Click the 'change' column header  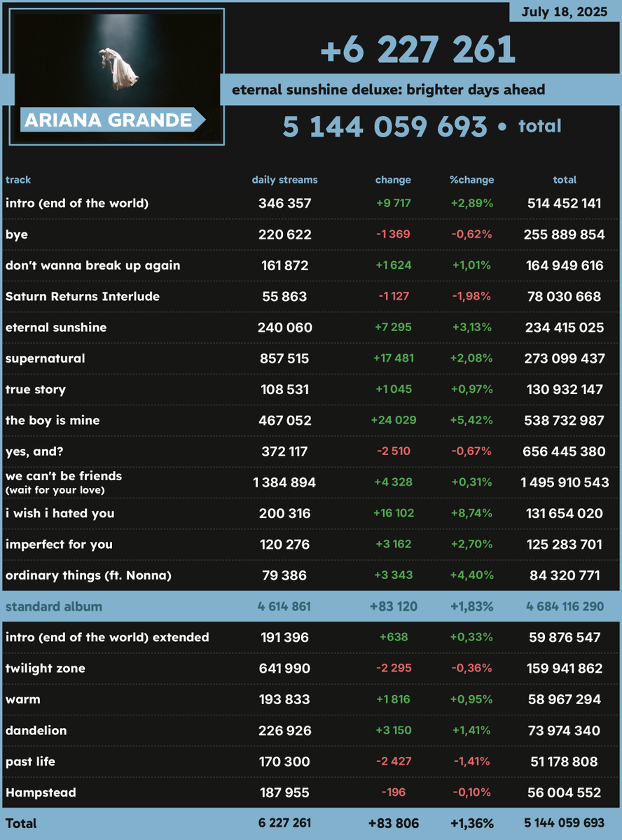coord(393,180)
